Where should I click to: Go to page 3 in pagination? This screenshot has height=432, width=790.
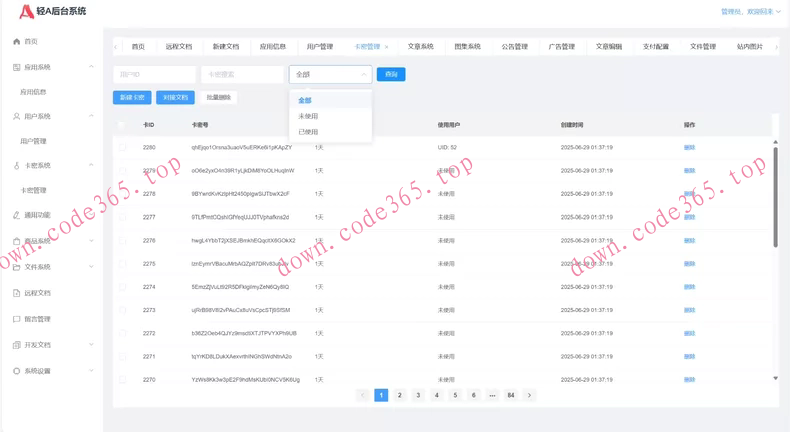pyautogui.click(x=418, y=395)
